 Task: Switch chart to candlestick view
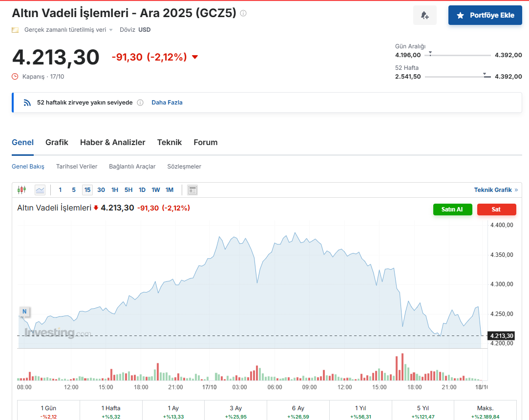click(21, 190)
